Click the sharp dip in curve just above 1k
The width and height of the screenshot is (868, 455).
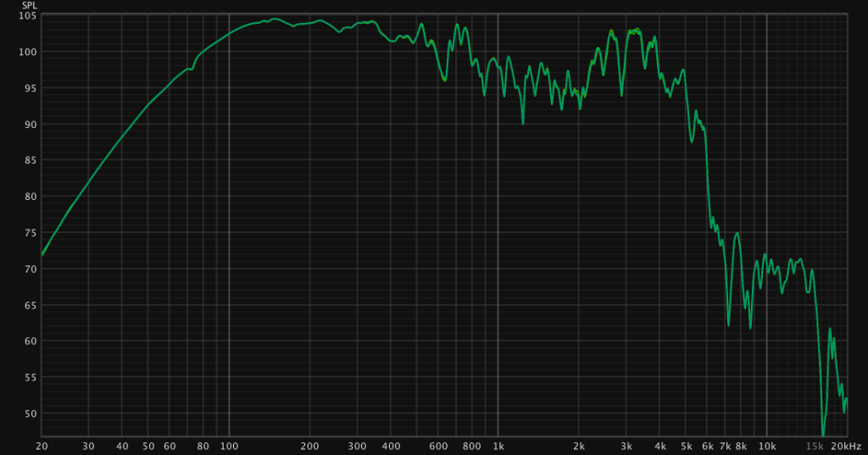tap(523, 124)
